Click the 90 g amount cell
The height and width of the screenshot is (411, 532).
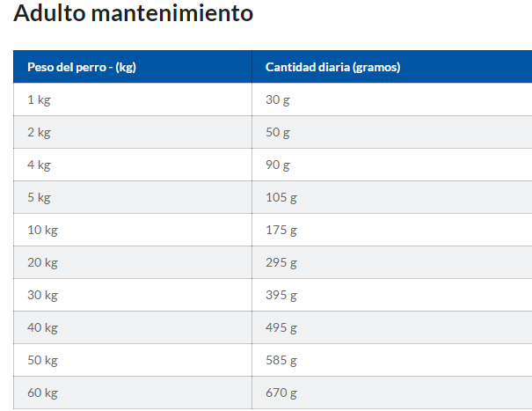pos(277,165)
